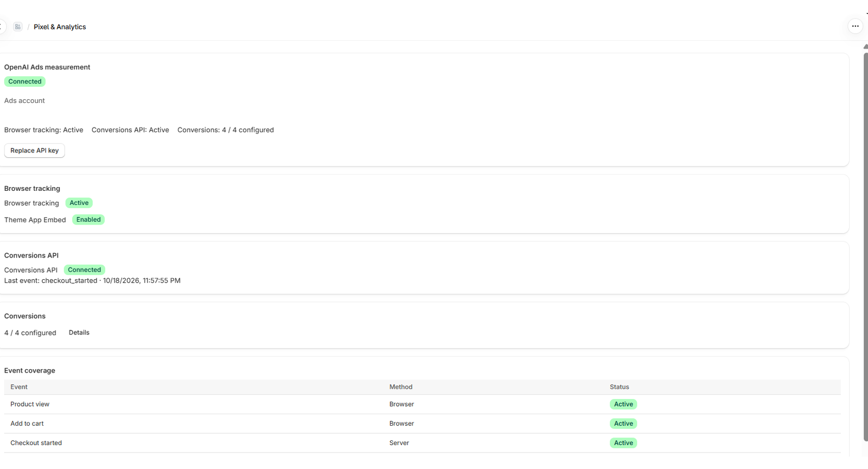
Task: Click the Event coverage heading
Action: click(x=30, y=371)
